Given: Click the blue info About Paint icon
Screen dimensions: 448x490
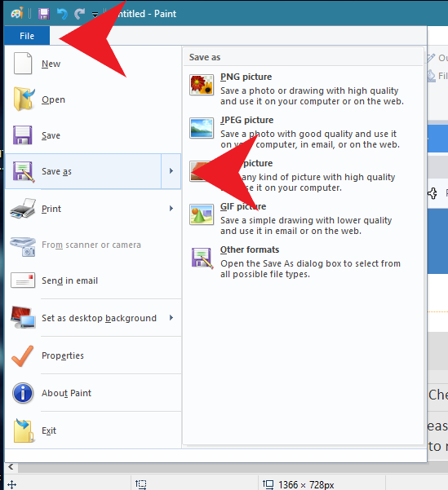Looking at the screenshot, I should [23, 393].
